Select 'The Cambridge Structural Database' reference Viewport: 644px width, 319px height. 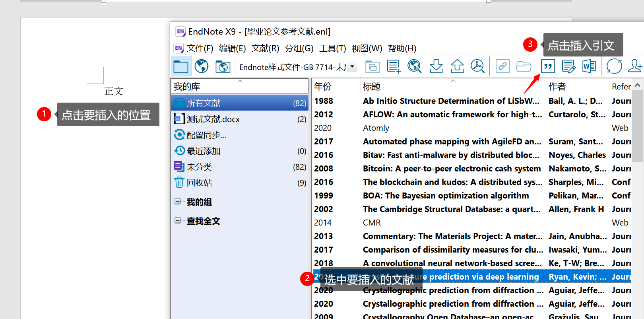pyautogui.click(x=472, y=209)
